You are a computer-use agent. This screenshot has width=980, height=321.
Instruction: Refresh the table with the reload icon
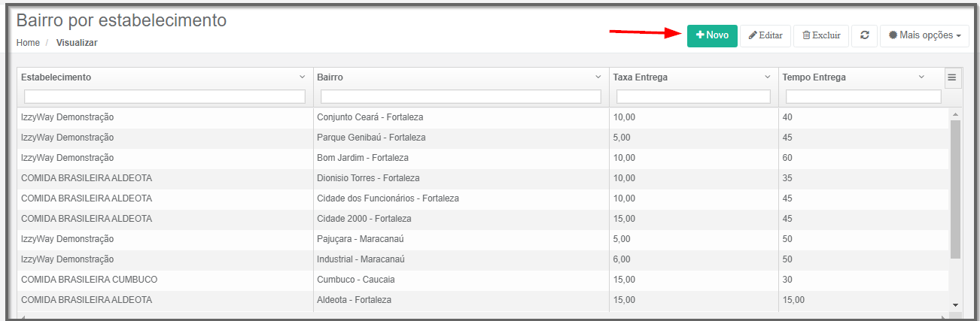click(864, 35)
